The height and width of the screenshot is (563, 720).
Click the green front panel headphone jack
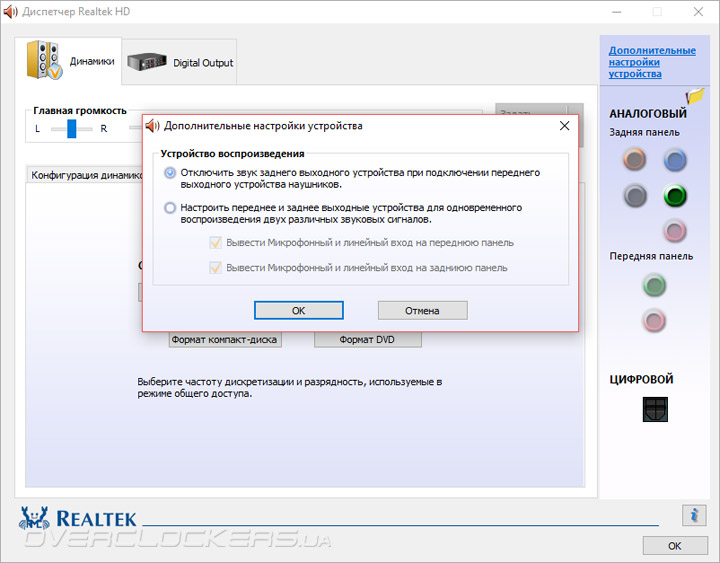[654, 285]
